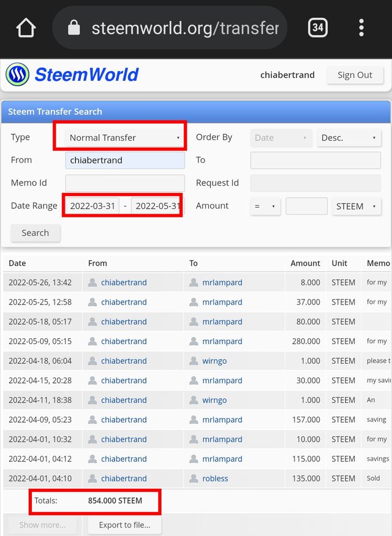
Task: Click user icon beside wirngo in 2022-04-11 row
Action: pos(194,400)
